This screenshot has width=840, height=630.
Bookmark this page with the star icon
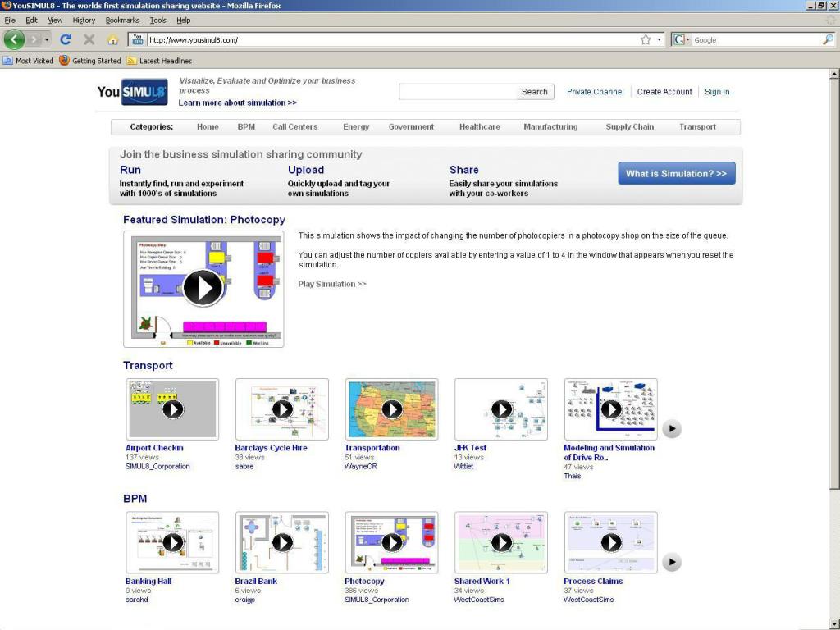[x=646, y=39]
